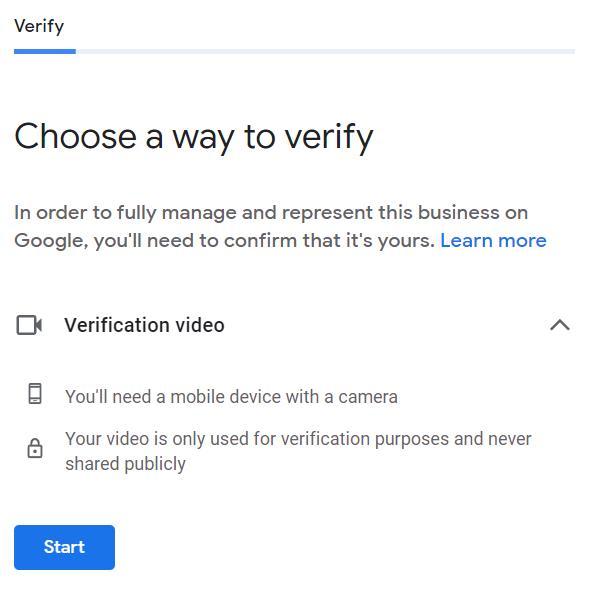Select the Verify tab
Screen dimensions: 600x590
tap(39, 26)
